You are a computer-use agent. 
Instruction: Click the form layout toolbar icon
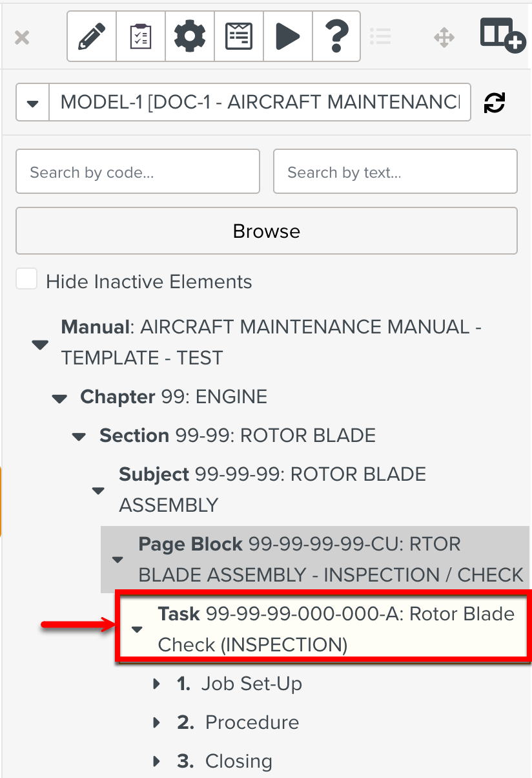(239, 37)
